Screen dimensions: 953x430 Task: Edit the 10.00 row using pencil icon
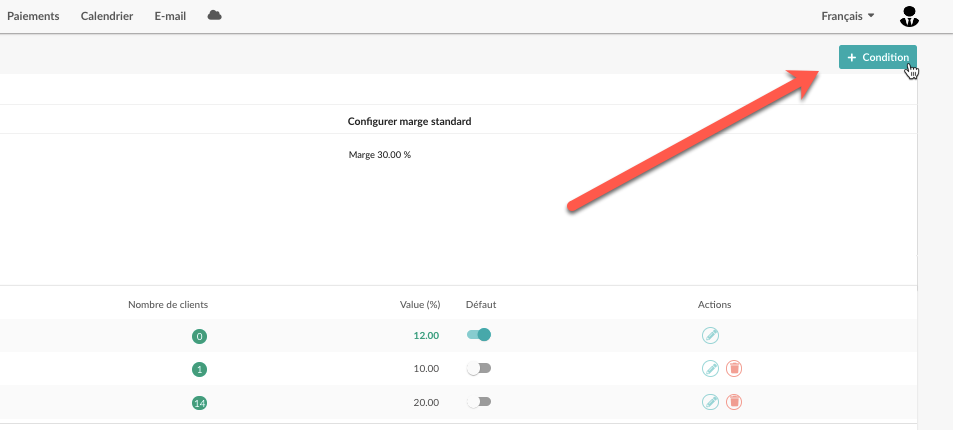click(x=710, y=369)
